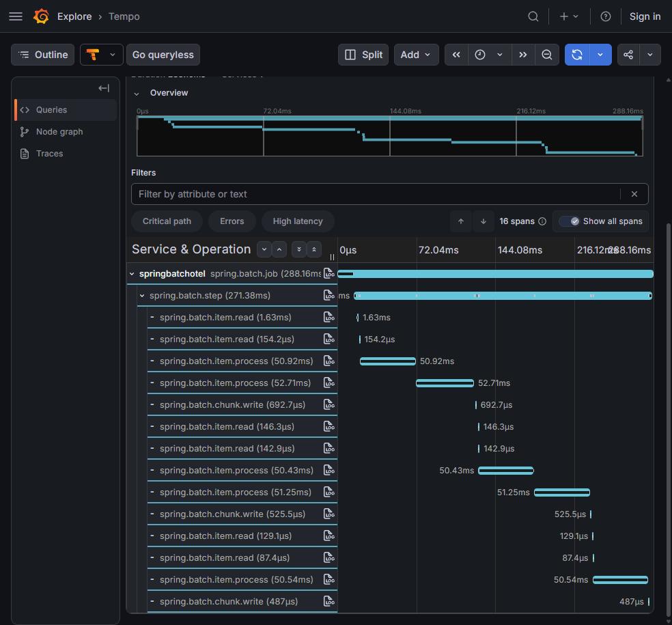This screenshot has width=672, height=625.
Task: Click the Sign in link
Action: [x=645, y=16]
